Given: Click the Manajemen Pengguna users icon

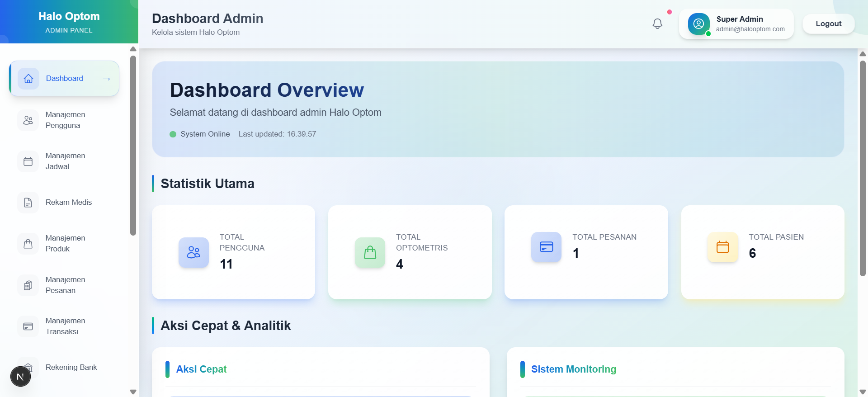Looking at the screenshot, I should pyautogui.click(x=28, y=120).
